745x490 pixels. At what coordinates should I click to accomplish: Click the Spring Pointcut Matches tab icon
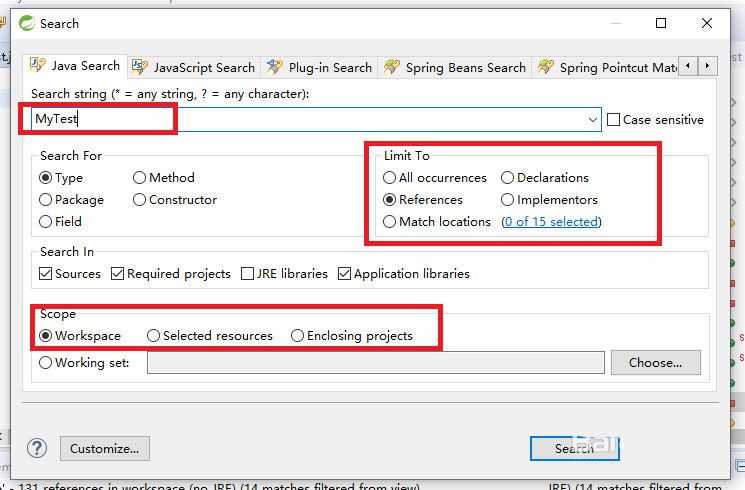click(545, 67)
